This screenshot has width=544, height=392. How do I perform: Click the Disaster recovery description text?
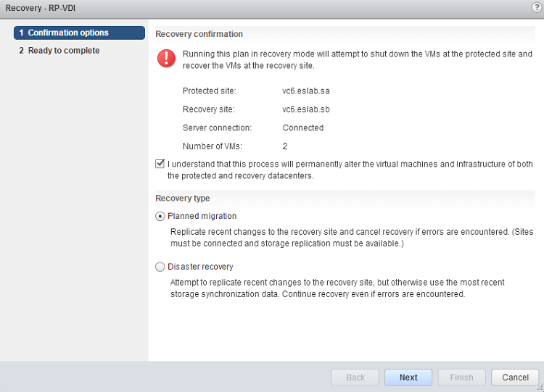click(337, 288)
